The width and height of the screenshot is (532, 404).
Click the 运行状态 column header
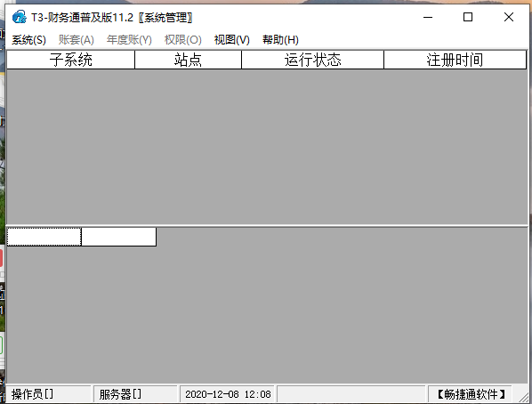pyautogui.click(x=312, y=60)
